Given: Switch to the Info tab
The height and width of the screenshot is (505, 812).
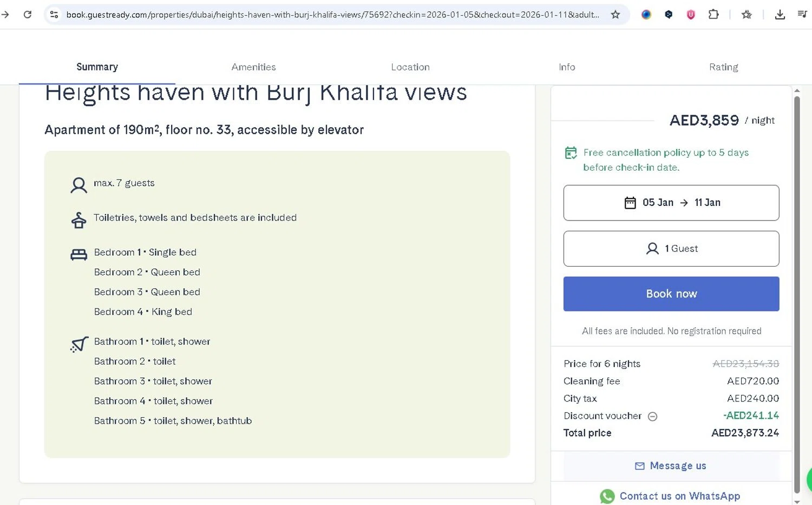Looking at the screenshot, I should point(567,67).
